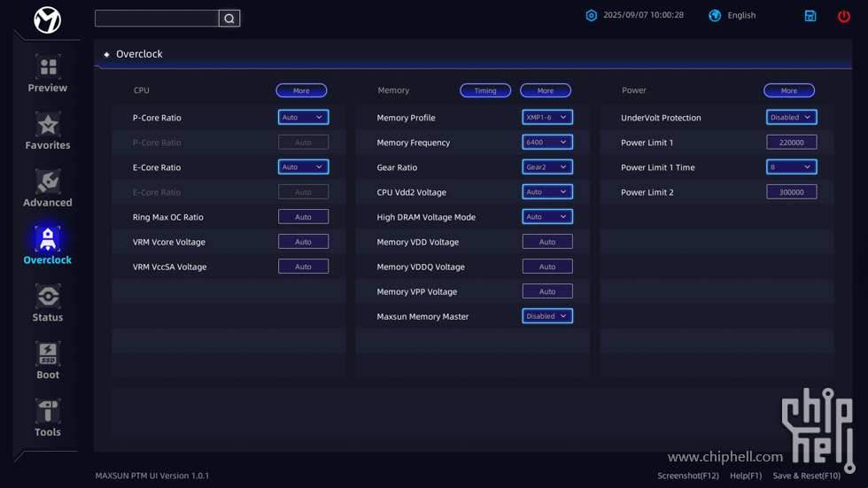The width and height of the screenshot is (868, 488).
Task: Open the CPU Vdd2 Voltage dropdown
Action: (x=547, y=192)
